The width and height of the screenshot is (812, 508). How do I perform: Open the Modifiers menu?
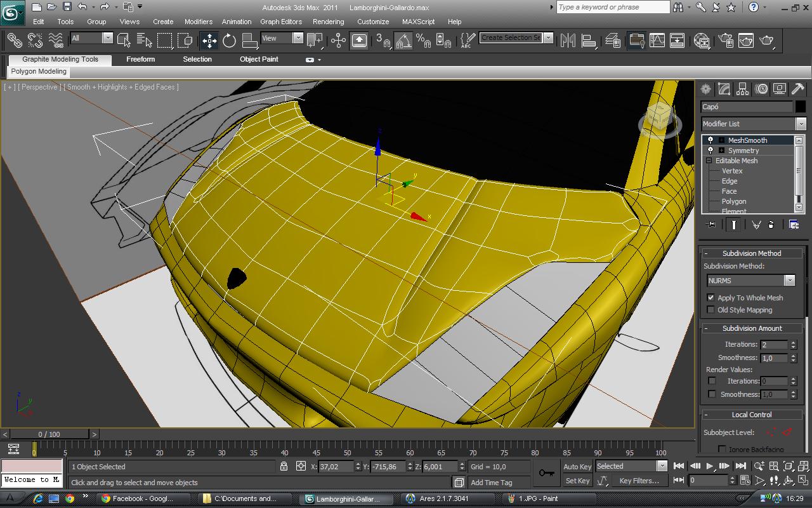pyautogui.click(x=198, y=22)
